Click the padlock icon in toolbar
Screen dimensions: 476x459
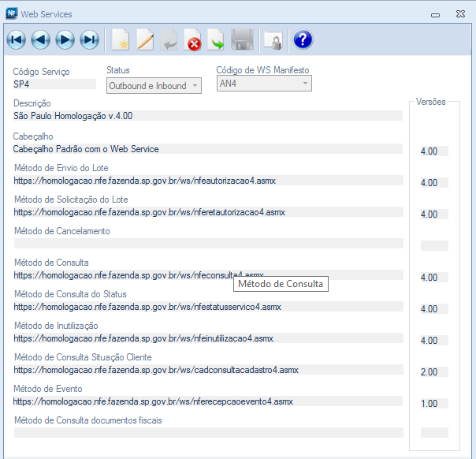click(x=273, y=39)
